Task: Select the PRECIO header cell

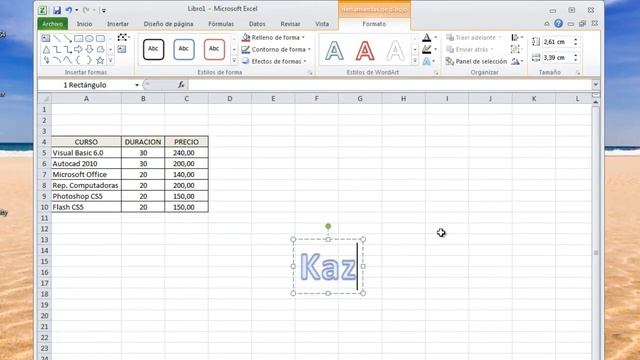Action: click(x=187, y=142)
